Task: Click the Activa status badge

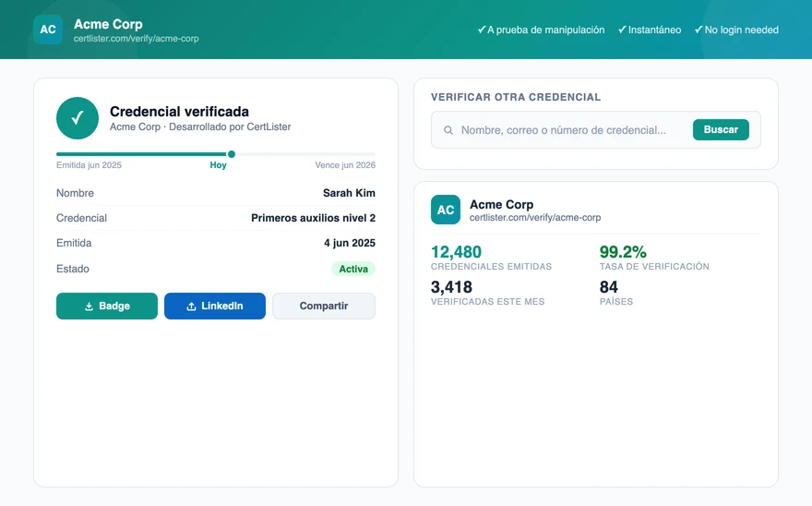Action: tap(353, 269)
